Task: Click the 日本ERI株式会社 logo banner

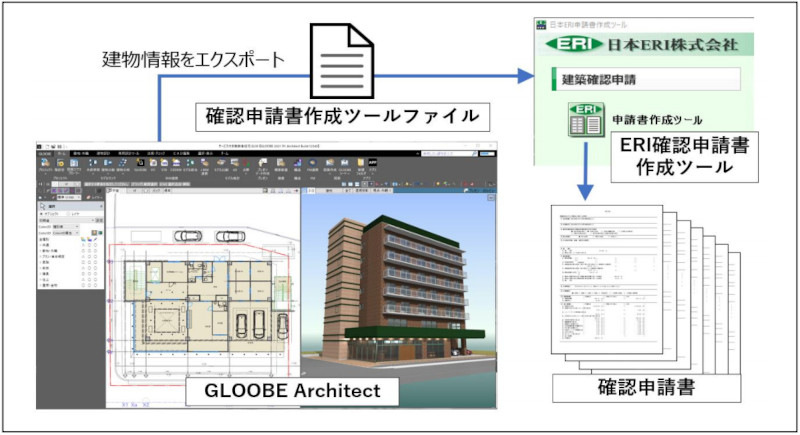Action: (x=644, y=44)
